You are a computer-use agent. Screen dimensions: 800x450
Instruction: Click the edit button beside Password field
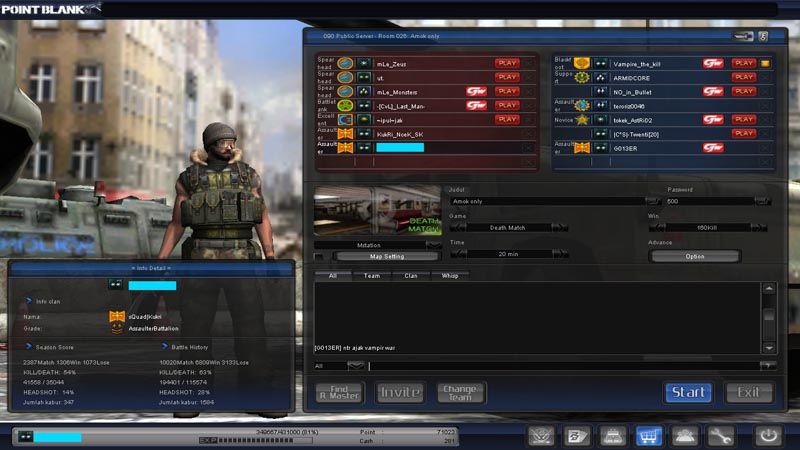762,201
